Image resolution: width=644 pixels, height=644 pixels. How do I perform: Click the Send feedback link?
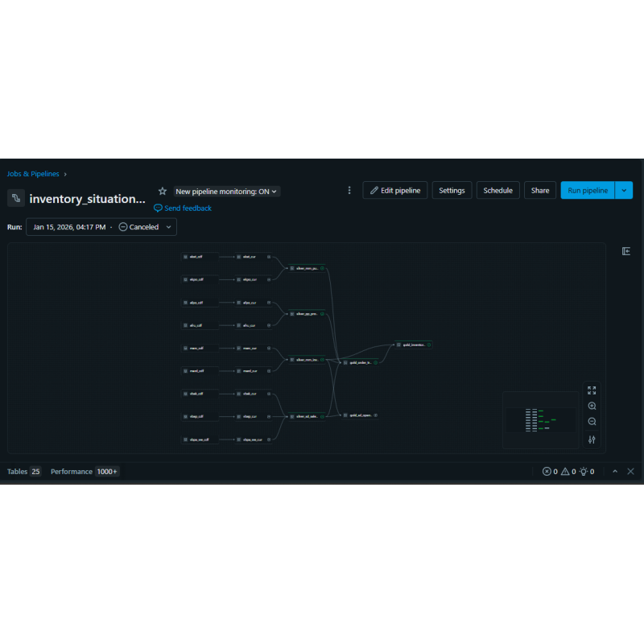(x=182, y=208)
